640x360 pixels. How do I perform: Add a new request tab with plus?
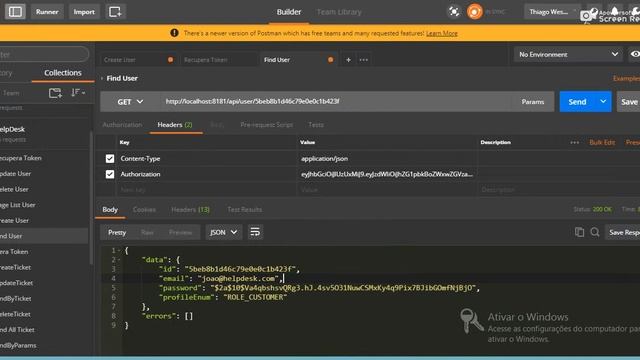click(348, 60)
